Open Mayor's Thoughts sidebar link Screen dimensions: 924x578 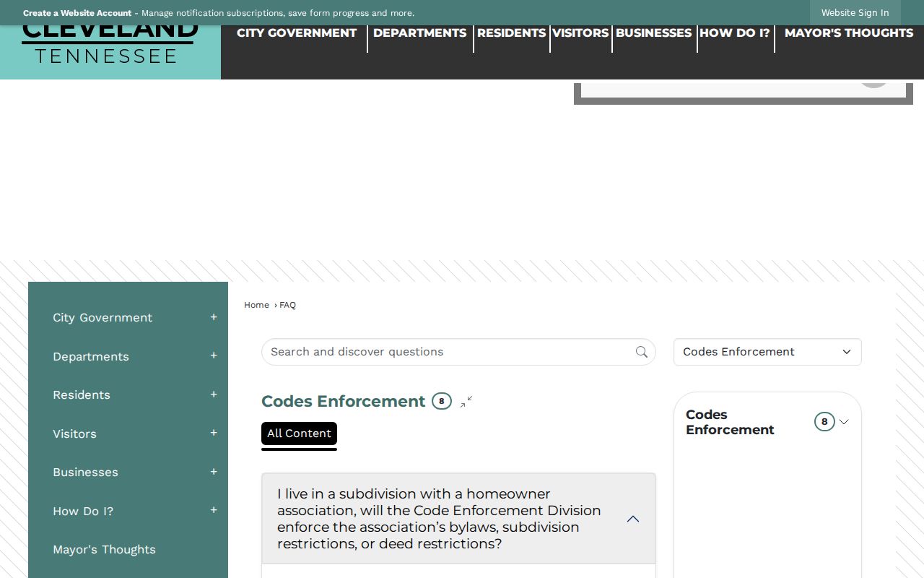pos(104,549)
